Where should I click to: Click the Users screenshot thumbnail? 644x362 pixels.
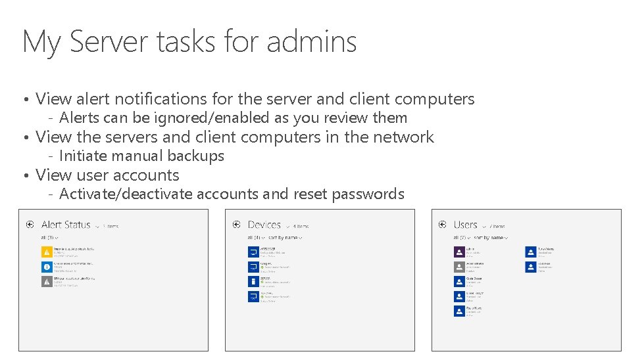tap(526, 280)
